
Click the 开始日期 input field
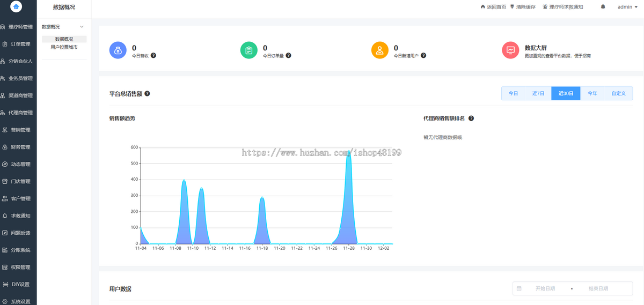click(545, 288)
